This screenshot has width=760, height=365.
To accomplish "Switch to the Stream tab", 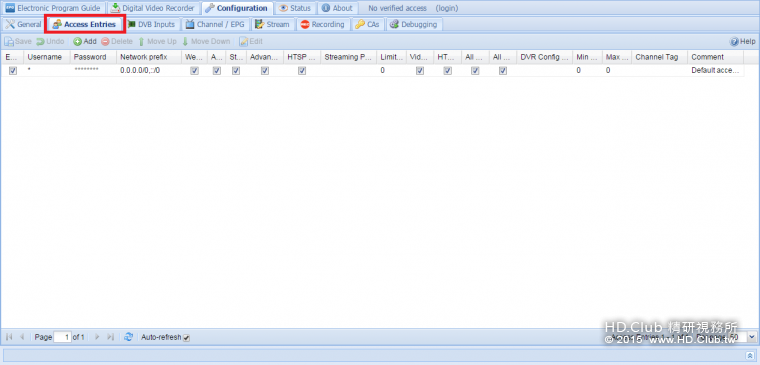I will (x=272, y=24).
